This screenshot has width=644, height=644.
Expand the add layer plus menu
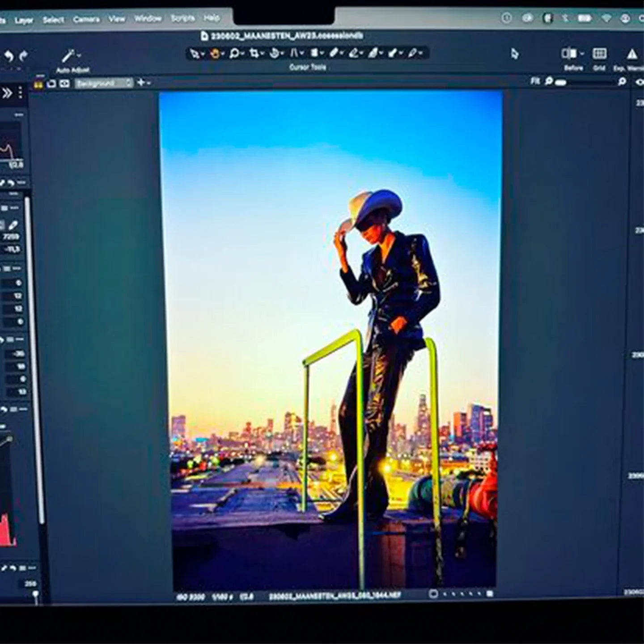(x=143, y=83)
